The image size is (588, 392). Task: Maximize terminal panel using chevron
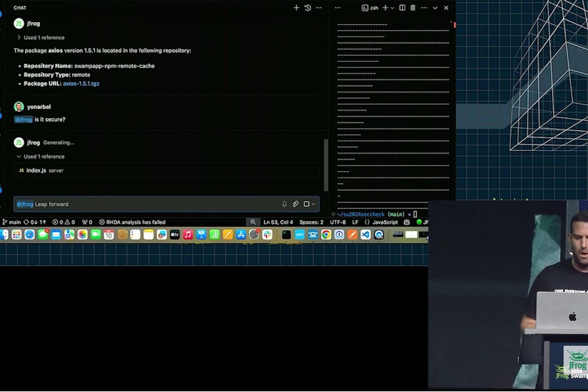(x=435, y=8)
